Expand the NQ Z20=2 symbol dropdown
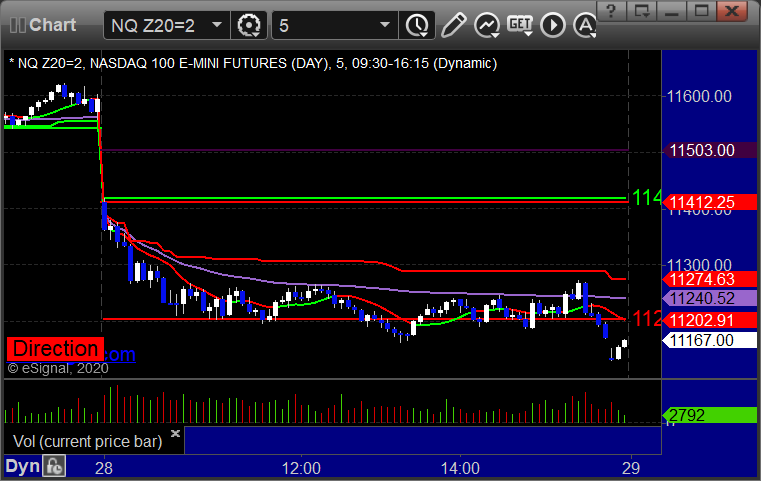Viewport: 761px width, 481px height. point(217,25)
